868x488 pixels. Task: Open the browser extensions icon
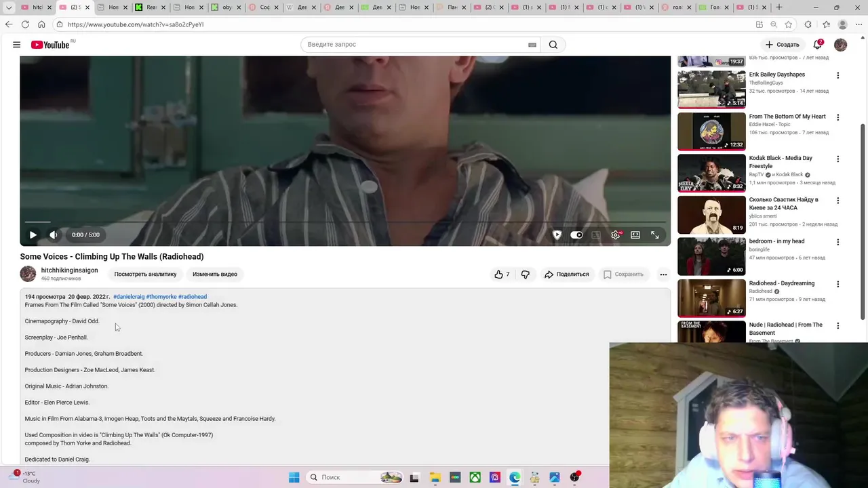(808, 24)
